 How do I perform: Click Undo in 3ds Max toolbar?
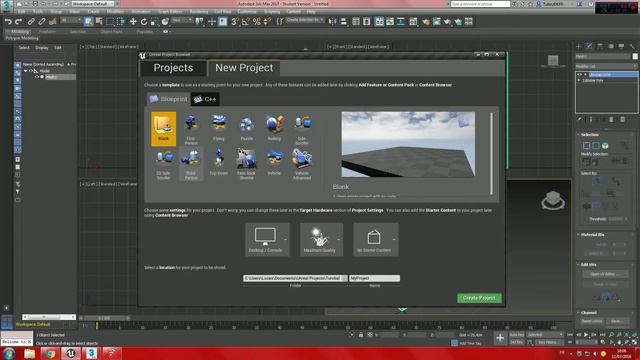[8, 22]
